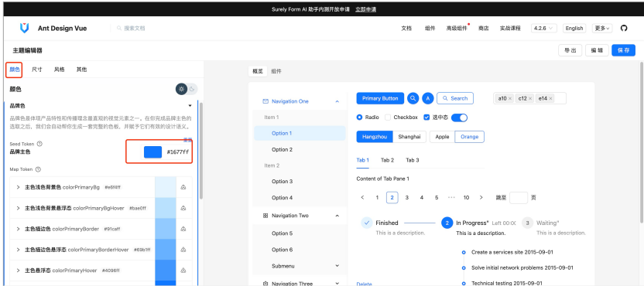
Task: Open the 更多 dropdown menu
Action: 602,29
